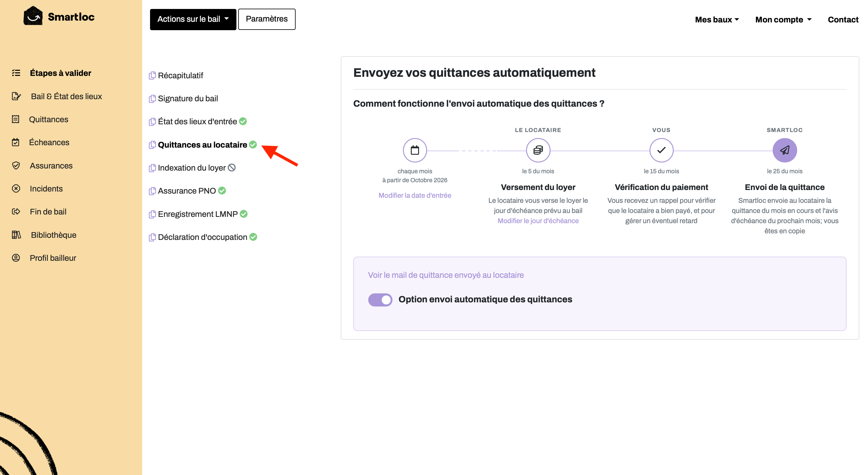The image size is (868, 475).
Task: Click the Bibliothèque books icon
Action: pos(16,235)
